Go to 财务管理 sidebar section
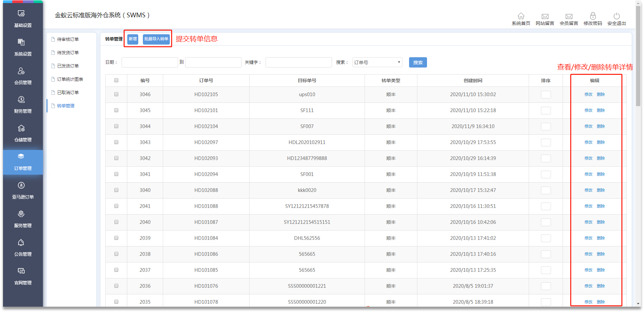644x312 pixels. click(x=23, y=104)
